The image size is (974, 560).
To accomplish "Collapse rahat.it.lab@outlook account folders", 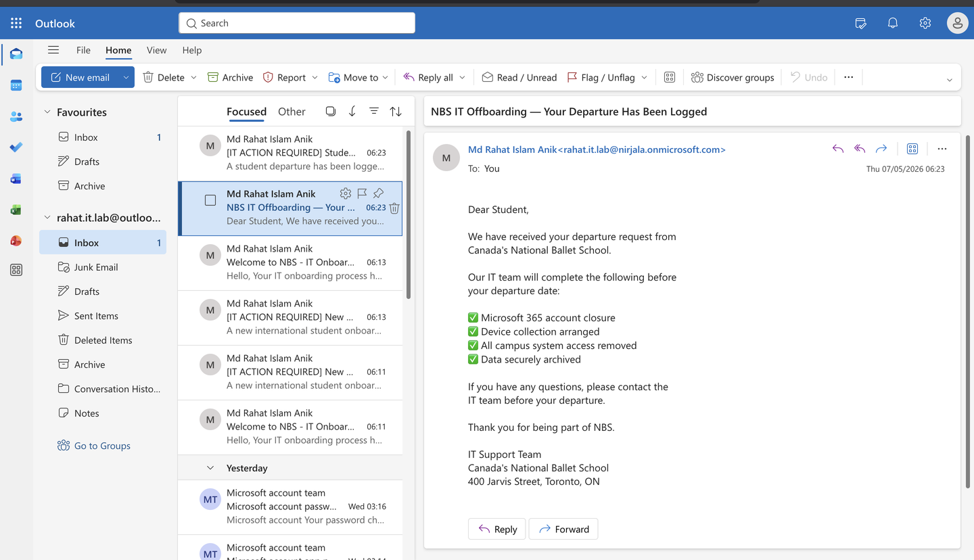I will coord(47,218).
